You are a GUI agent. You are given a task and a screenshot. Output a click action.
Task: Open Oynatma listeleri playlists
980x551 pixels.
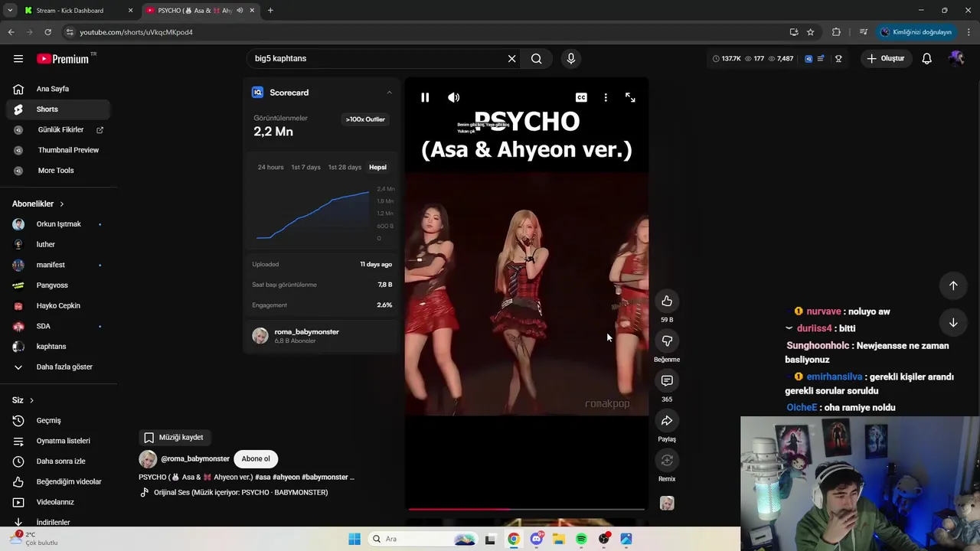click(58, 441)
